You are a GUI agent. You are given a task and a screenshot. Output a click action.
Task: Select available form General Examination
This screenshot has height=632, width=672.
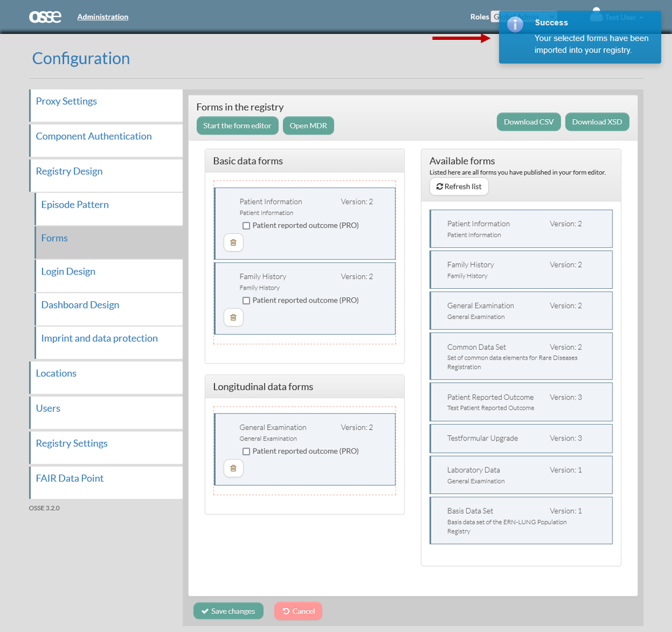pos(521,310)
